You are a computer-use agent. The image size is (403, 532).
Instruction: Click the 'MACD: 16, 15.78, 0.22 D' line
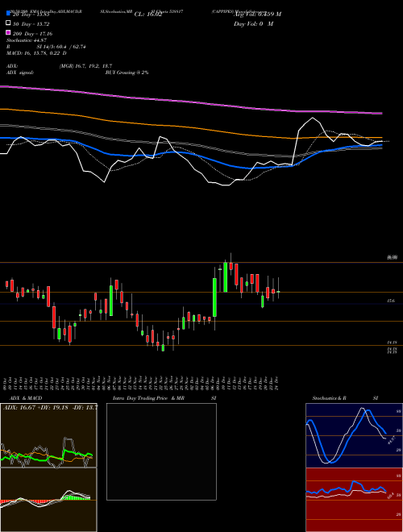pyautogui.click(x=36, y=53)
